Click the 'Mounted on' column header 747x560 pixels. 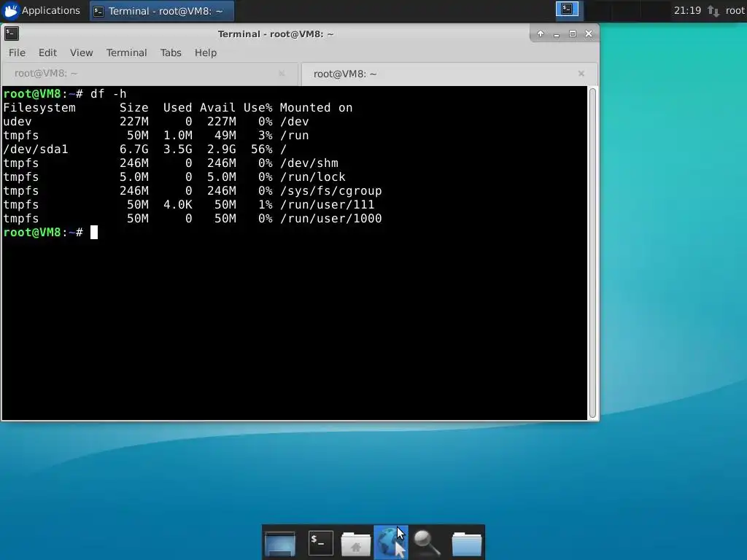316,108
